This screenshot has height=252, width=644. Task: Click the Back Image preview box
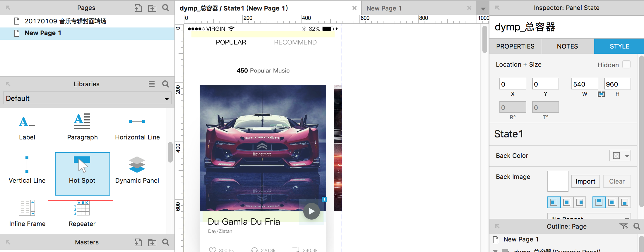click(x=558, y=181)
